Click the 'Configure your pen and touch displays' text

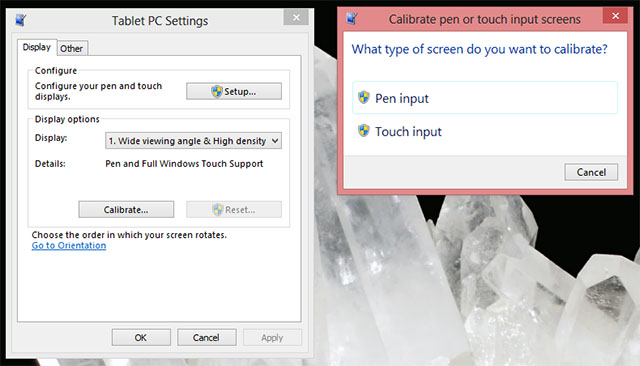click(98, 91)
